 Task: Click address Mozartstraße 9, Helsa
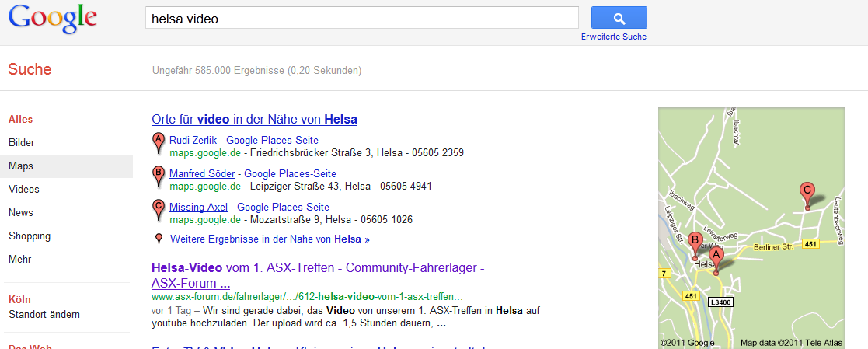point(301,220)
